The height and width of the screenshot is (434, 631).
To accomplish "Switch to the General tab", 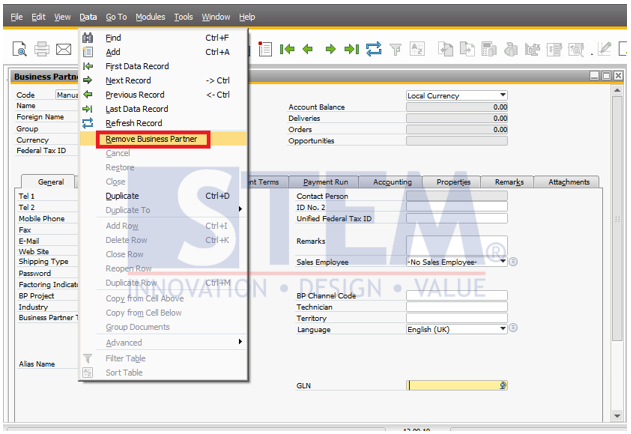I will (48, 182).
